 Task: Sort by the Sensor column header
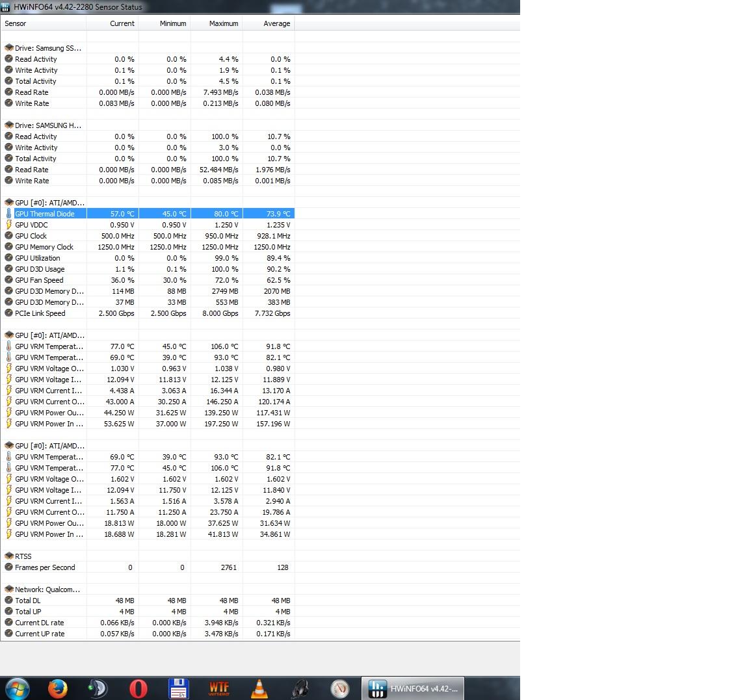(x=44, y=23)
